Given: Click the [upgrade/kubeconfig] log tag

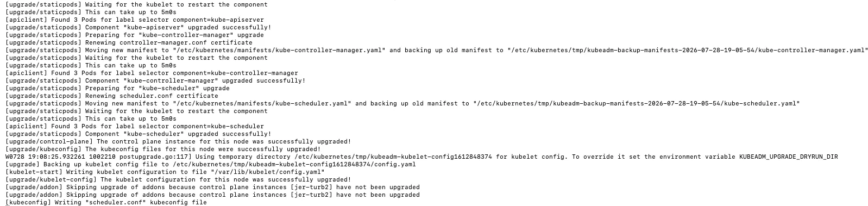Looking at the screenshot, I should click(43, 149).
